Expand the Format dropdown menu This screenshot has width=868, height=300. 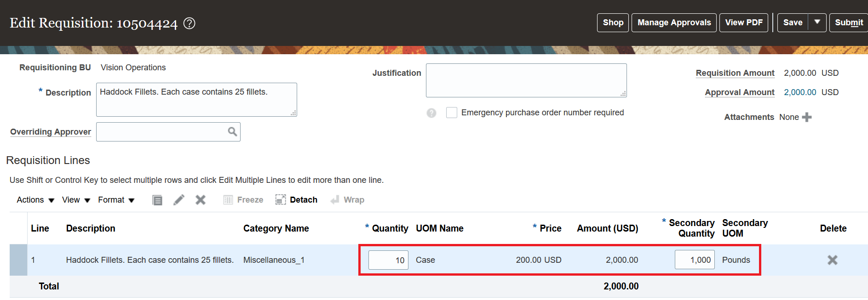116,200
